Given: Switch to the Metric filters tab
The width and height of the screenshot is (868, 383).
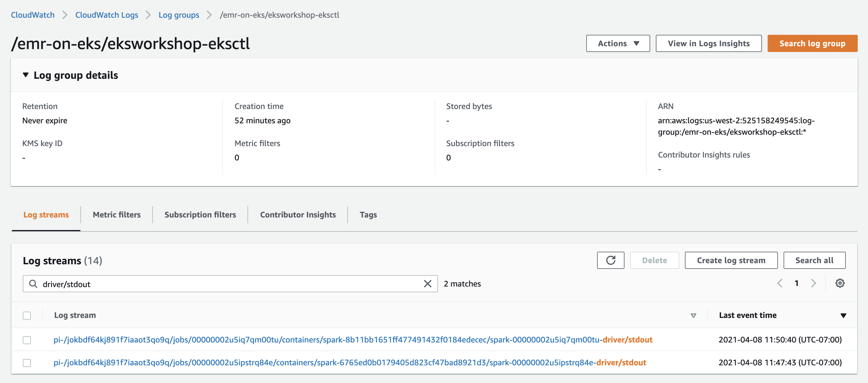Looking at the screenshot, I should [117, 215].
